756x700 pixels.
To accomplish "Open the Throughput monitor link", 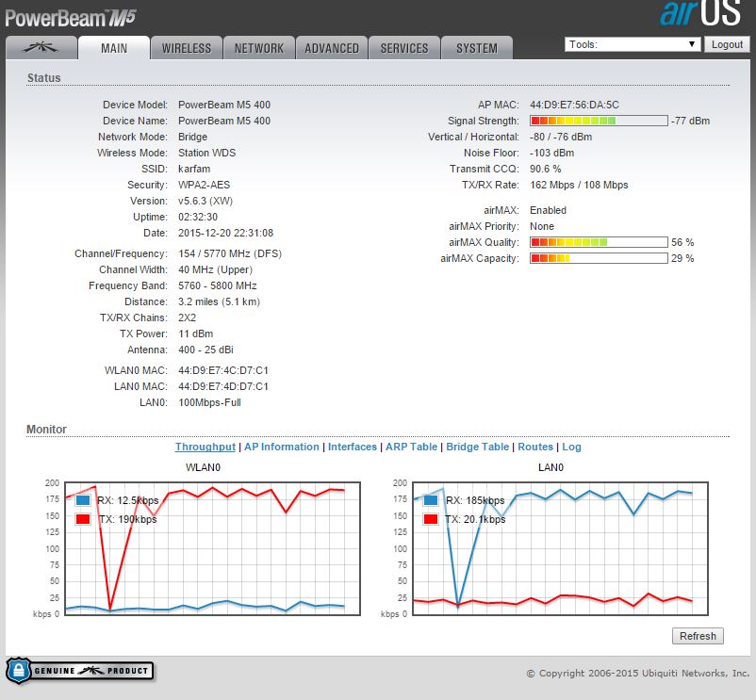I will coord(205,447).
